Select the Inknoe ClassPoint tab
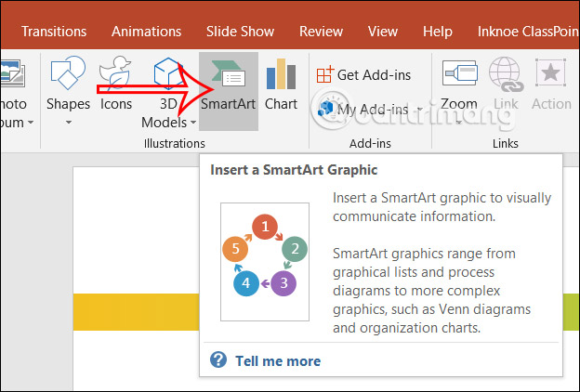 [527, 31]
